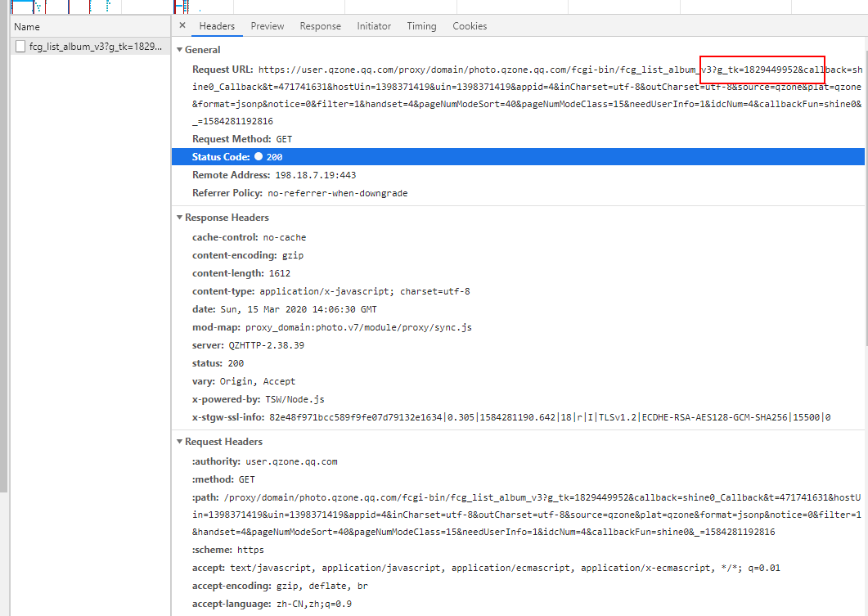Switch to the Preview tab

[x=267, y=25]
